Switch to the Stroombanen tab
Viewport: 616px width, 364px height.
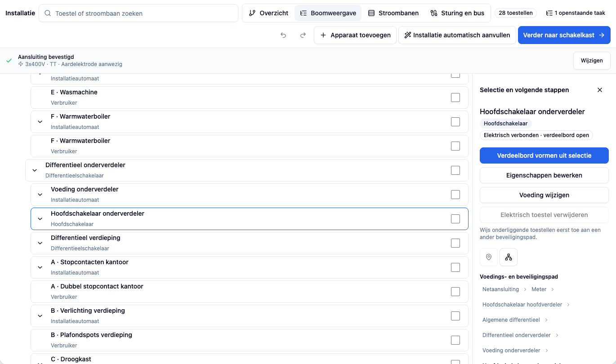(x=393, y=13)
